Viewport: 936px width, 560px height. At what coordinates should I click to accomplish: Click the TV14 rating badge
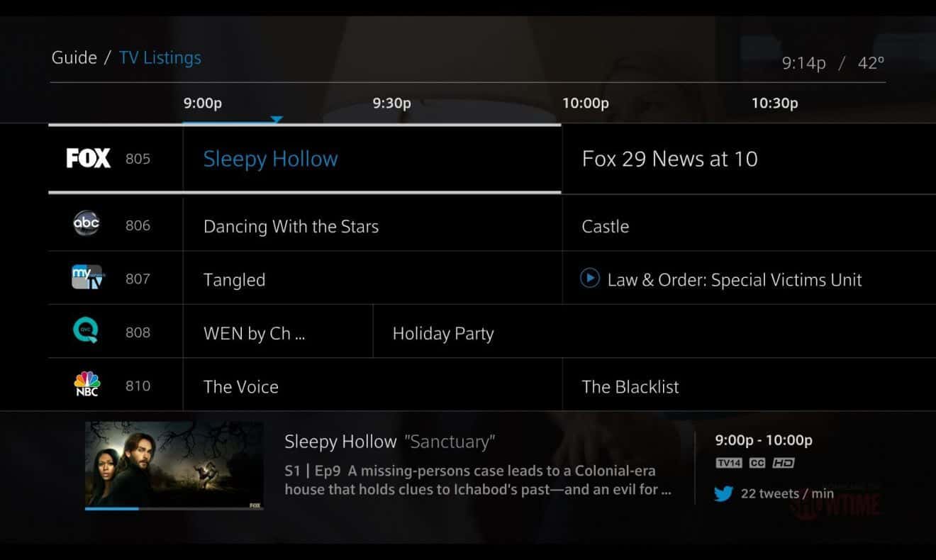pyautogui.click(x=728, y=463)
